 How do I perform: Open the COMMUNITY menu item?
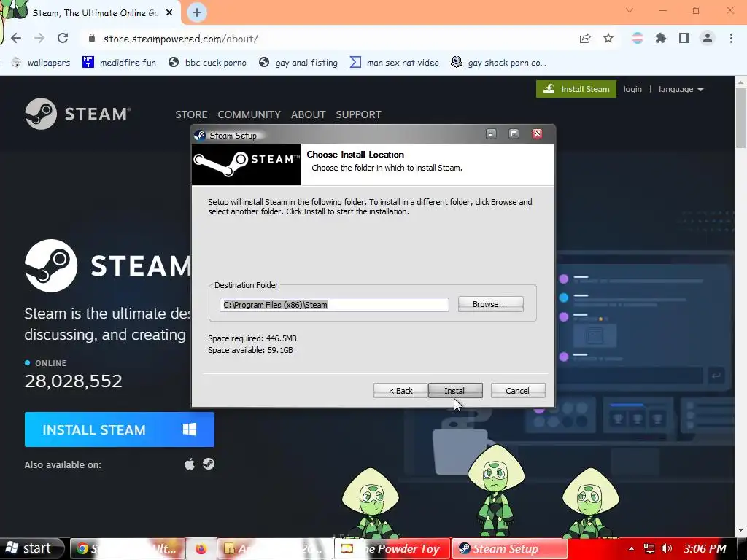pyautogui.click(x=249, y=114)
